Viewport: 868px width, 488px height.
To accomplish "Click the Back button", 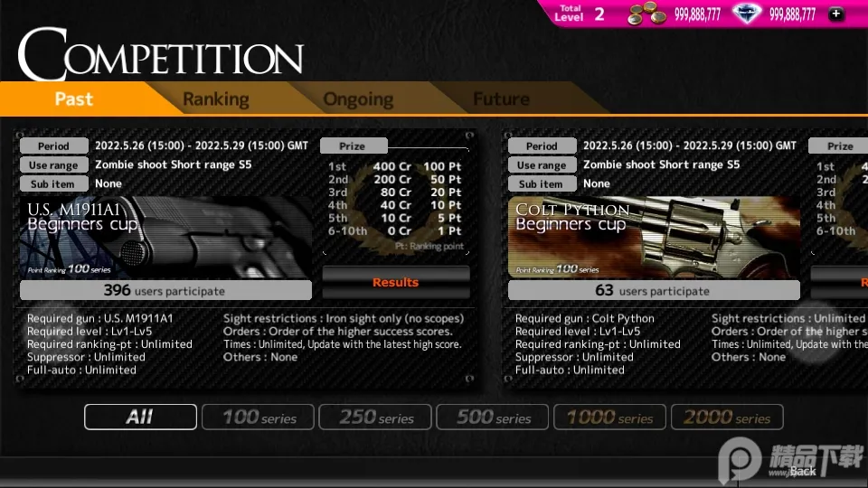I will point(803,471).
